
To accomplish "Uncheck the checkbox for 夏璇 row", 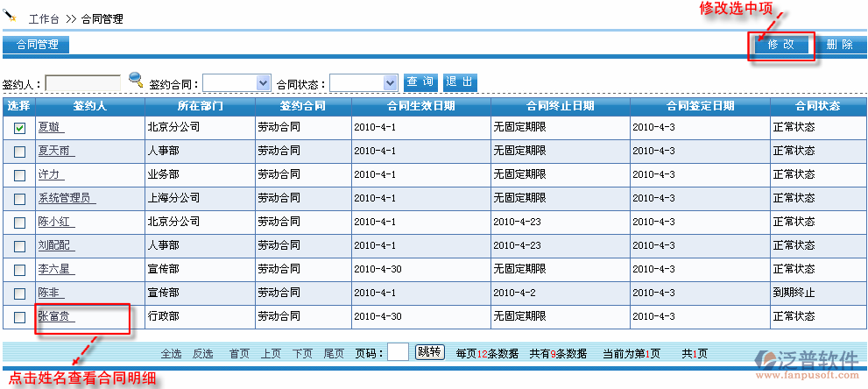I will (19, 128).
